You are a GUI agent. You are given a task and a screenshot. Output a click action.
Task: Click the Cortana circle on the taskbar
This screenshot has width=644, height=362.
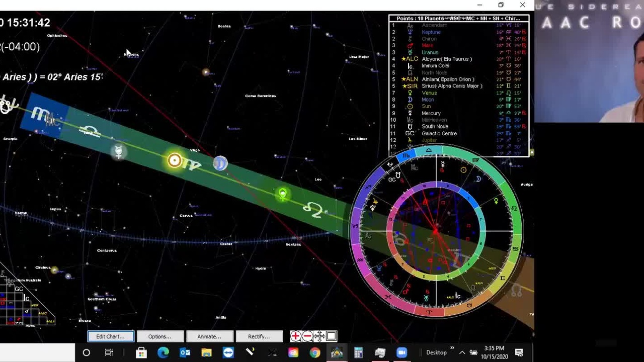86,352
